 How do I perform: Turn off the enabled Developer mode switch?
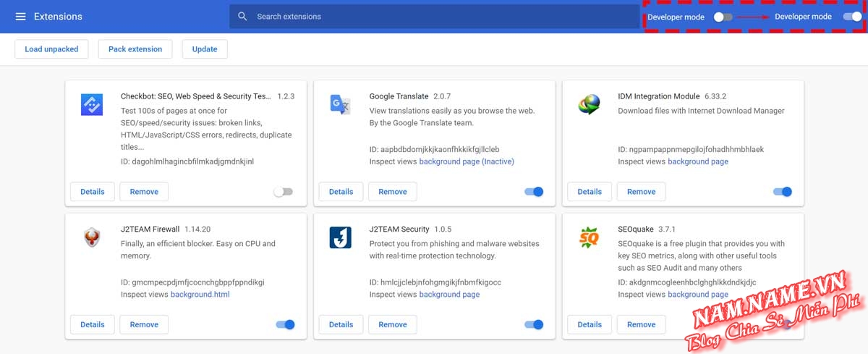pos(852,17)
